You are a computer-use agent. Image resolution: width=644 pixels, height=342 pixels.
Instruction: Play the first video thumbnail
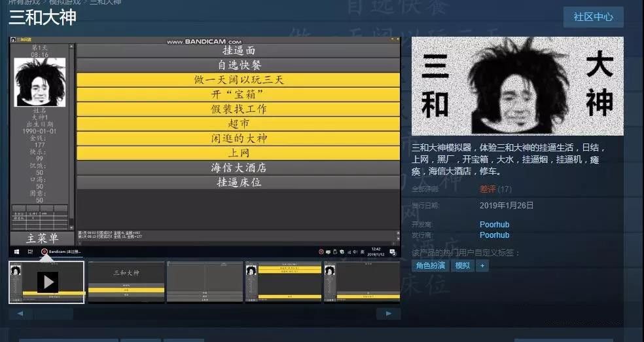[x=47, y=282]
